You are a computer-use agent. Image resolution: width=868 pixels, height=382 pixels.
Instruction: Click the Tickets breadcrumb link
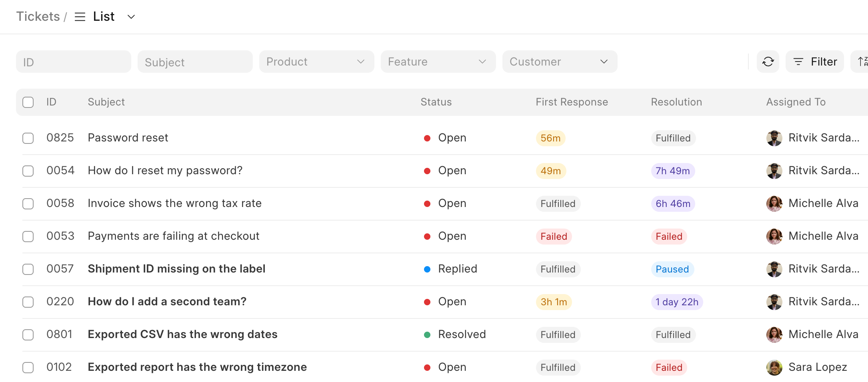(x=38, y=16)
